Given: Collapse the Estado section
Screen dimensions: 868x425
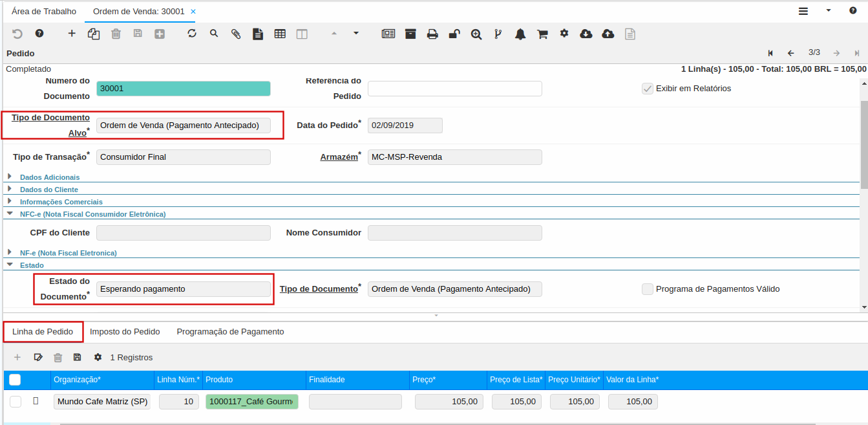Looking at the screenshot, I should pos(32,265).
